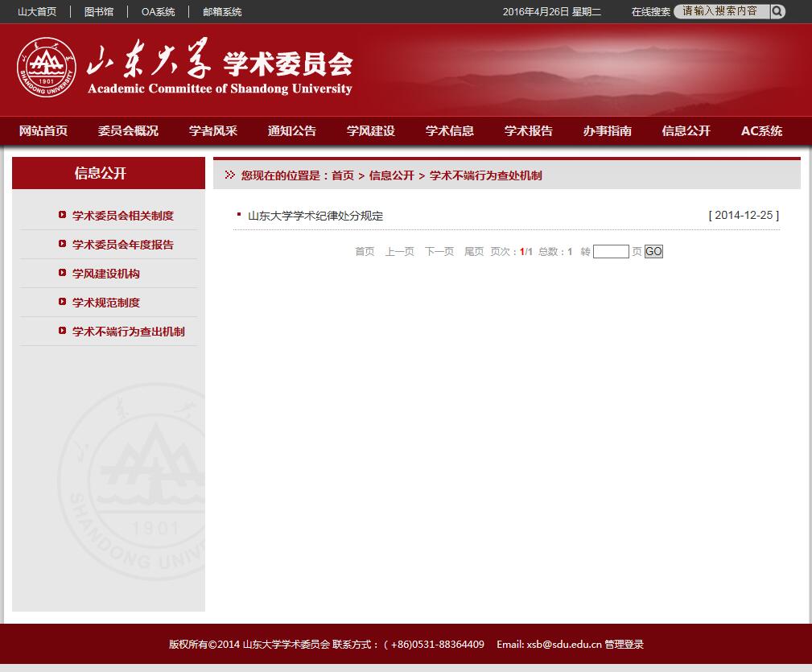Click the 学术委员会 banner title
Screen dimensions: 812x672
288,64
